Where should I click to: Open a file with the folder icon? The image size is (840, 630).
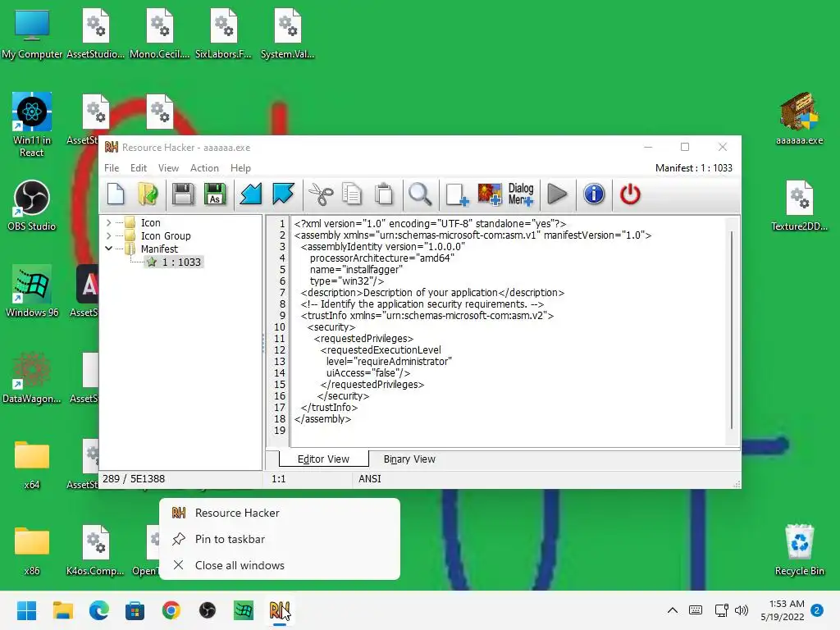pyautogui.click(x=148, y=194)
